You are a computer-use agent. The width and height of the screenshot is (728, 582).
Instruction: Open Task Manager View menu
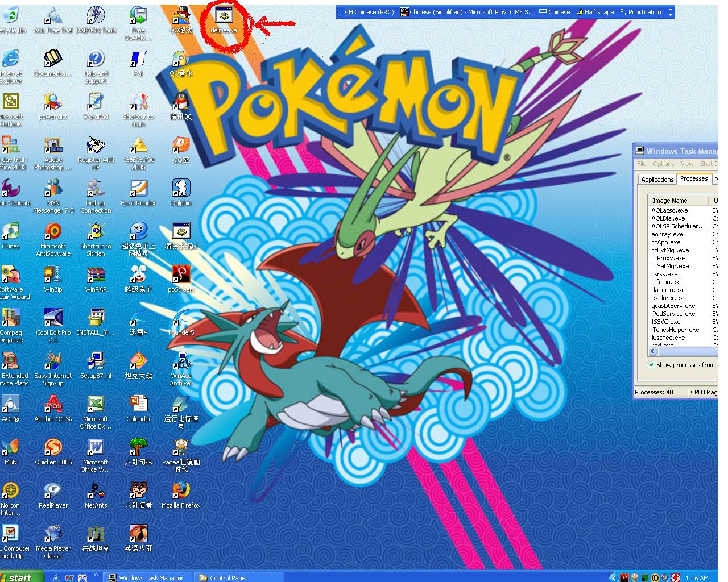[687, 164]
